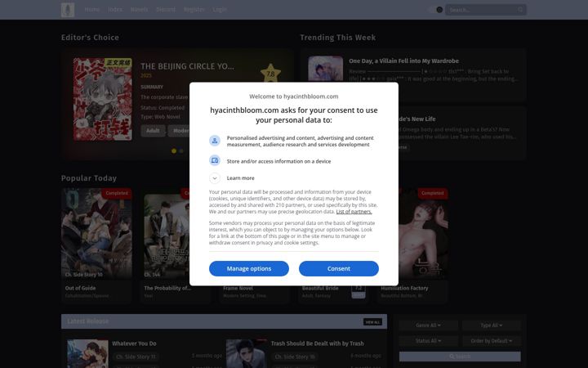Open the Type All dropdown
The width and height of the screenshot is (588, 368).
(492, 325)
